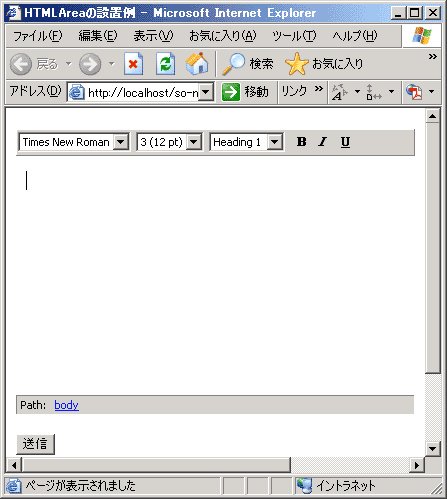Toggle Italic formatting in editor
This screenshot has width=447, height=499.
point(323,142)
